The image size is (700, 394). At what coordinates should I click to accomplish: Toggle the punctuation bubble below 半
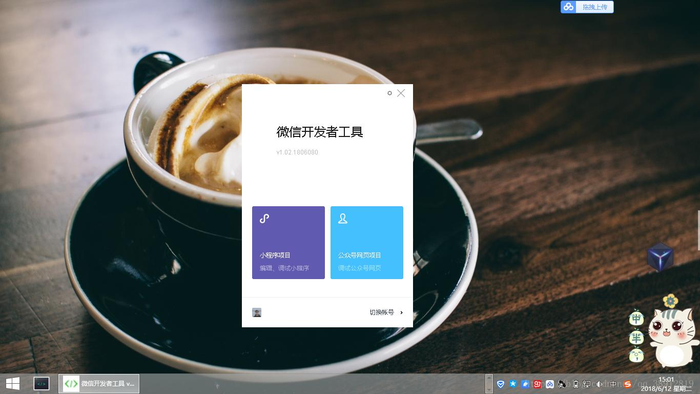[636, 356]
